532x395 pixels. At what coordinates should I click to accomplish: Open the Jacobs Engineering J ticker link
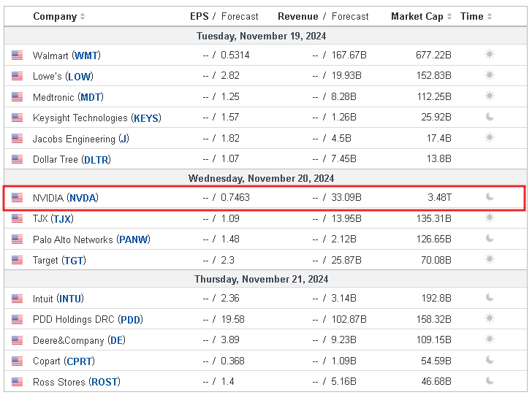coord(123,139)
